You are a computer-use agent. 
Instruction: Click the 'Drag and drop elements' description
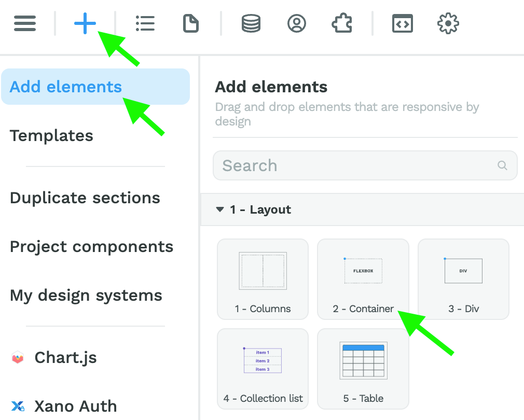coord(347,114)
